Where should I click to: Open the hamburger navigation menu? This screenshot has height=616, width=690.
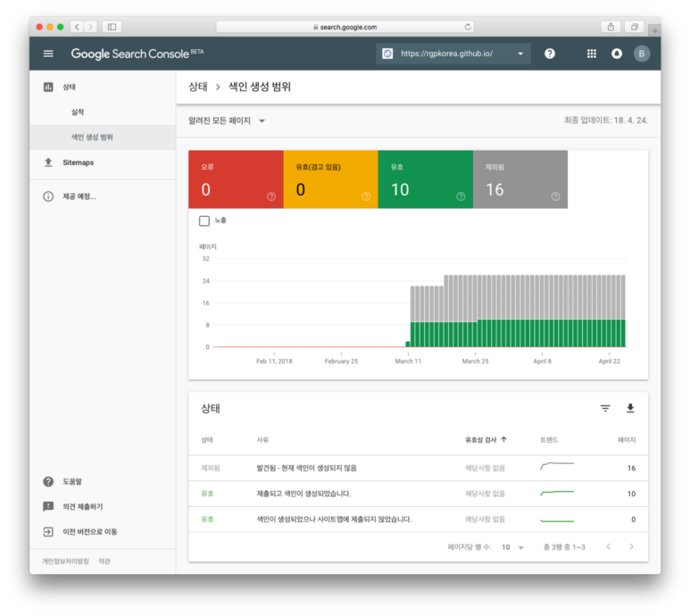pos(48,54)
